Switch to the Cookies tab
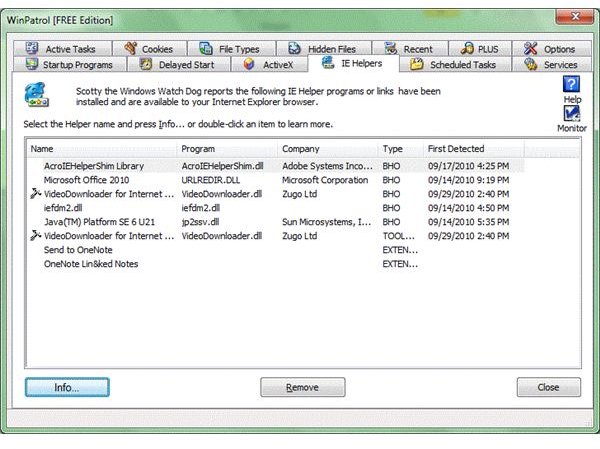Viewport: 600px width, 449px height. coord(150,49)
